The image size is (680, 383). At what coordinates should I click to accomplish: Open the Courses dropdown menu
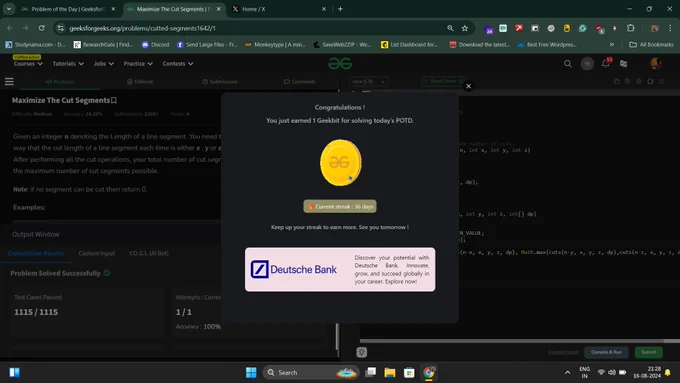(28, 64)
